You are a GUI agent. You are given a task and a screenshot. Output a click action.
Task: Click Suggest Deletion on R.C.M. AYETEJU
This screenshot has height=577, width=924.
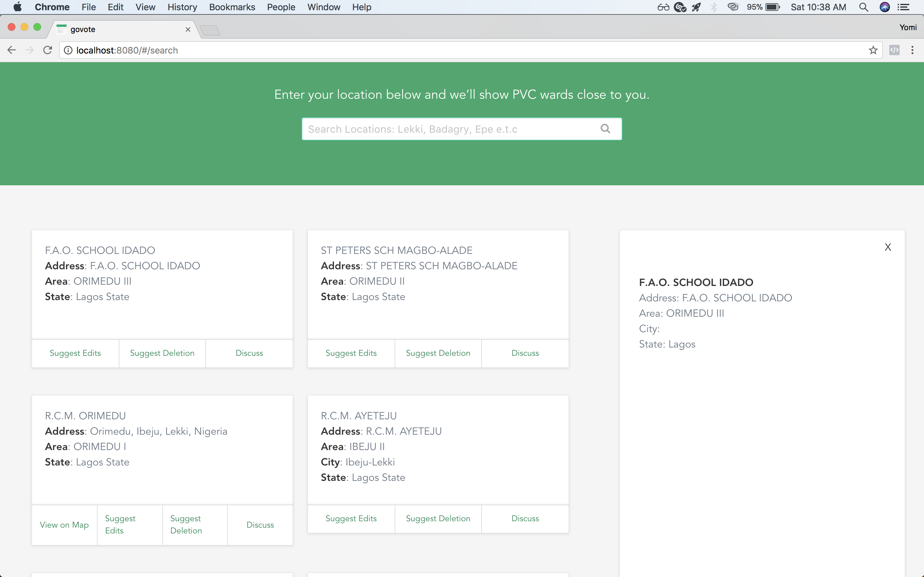click(x=438, y=518)
